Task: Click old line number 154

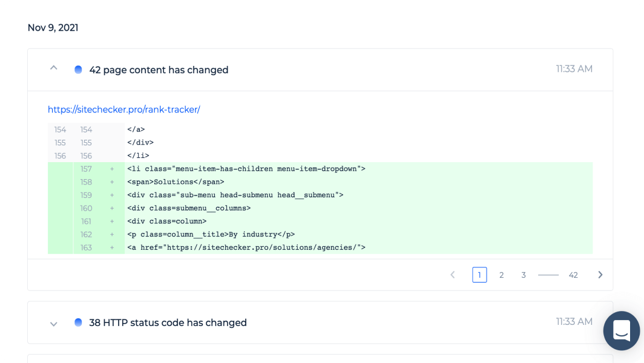Action: [x=60, y=129]
